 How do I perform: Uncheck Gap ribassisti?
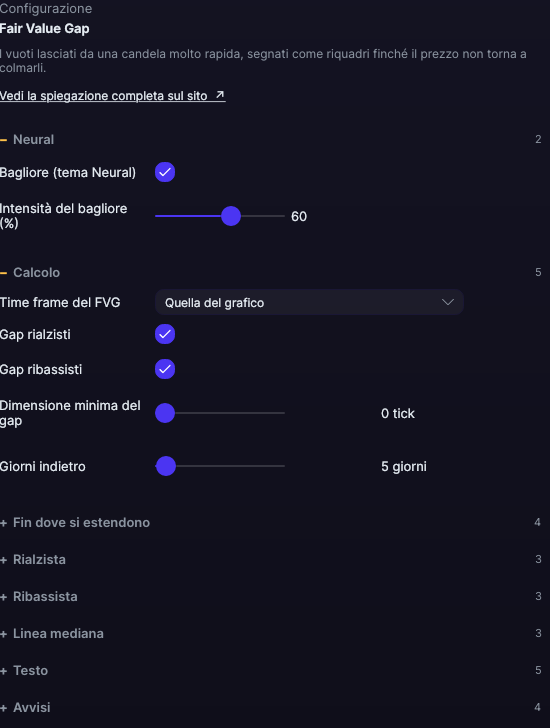coord(165,369)
